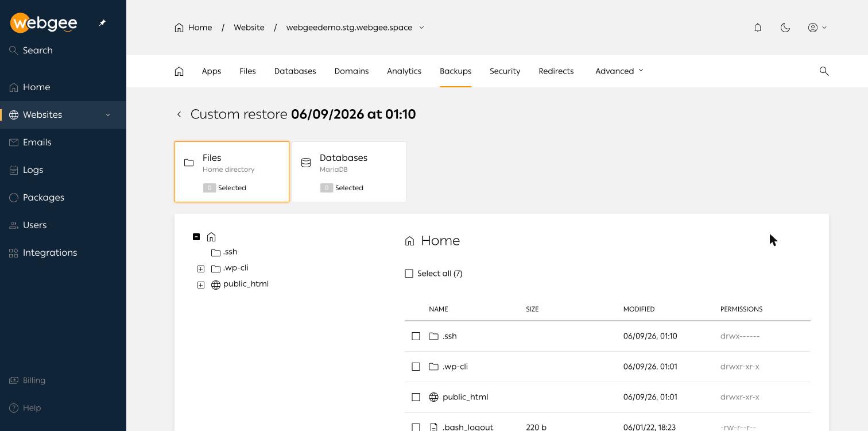Expand the .wp-cli tree folder

click(201, 269)
